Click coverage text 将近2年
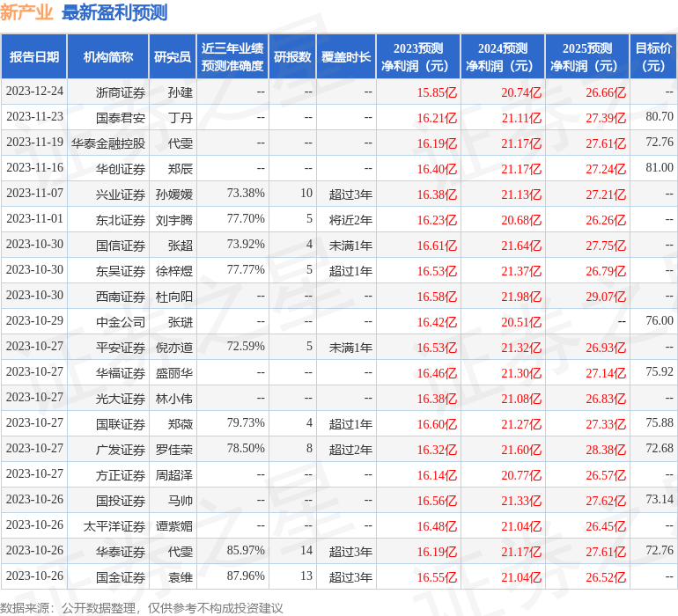 pyautogui.click(x=350, y=220)
